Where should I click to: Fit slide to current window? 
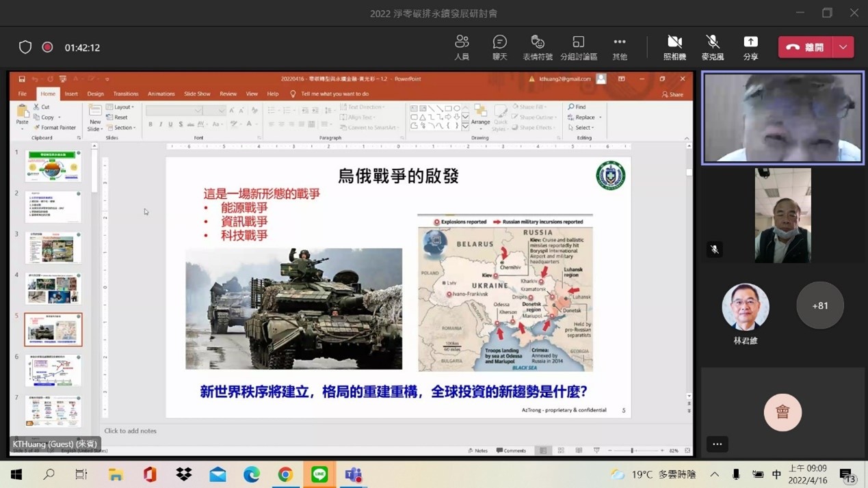[687, 450]
